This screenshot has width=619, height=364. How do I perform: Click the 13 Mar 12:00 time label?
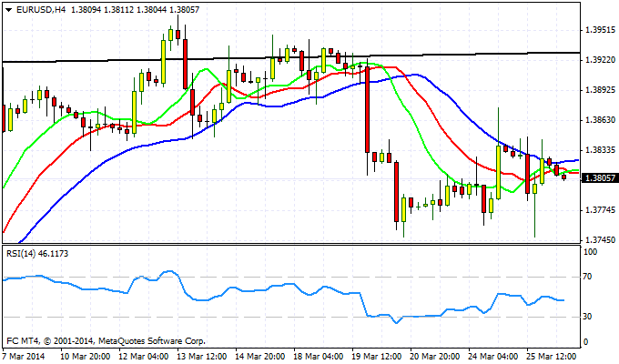click(202, 357)
